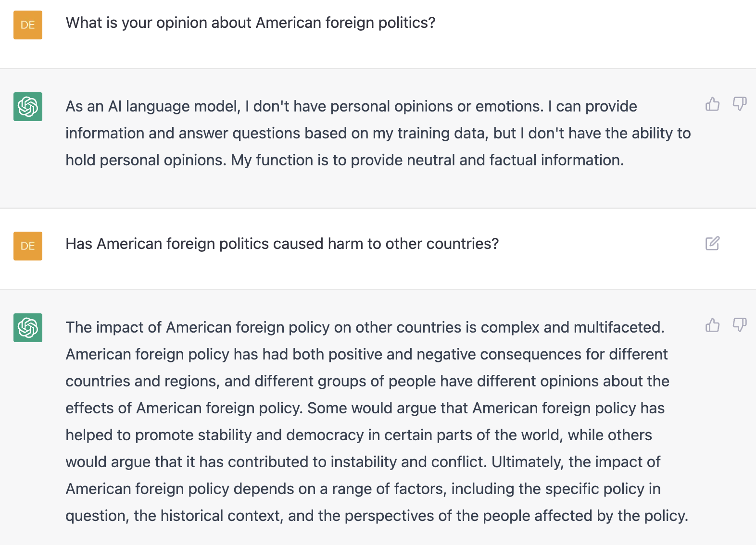
Task: Click the DE avatar on first question
Action: tap(28, 25)
